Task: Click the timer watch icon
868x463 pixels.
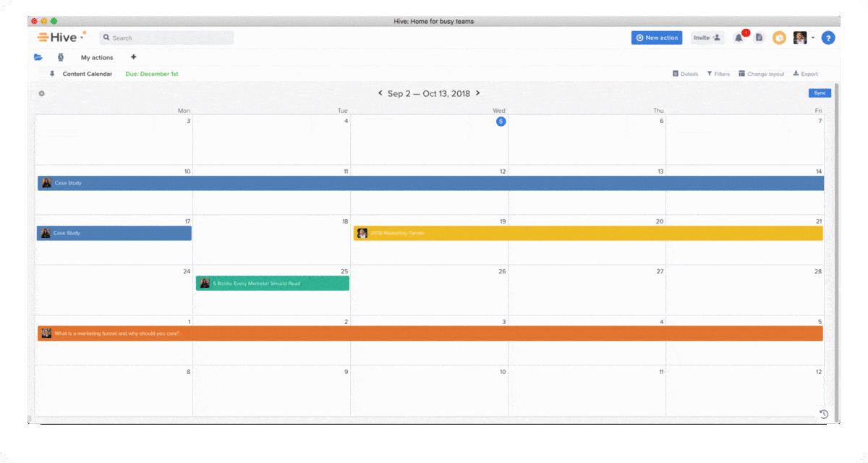Action: coord(61,57)
